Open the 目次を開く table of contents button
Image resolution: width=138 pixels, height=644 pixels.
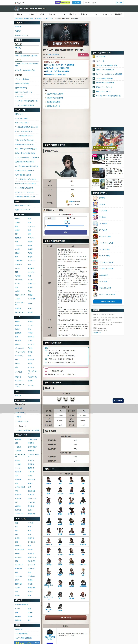pyautogui.click(x=118, y=400)
